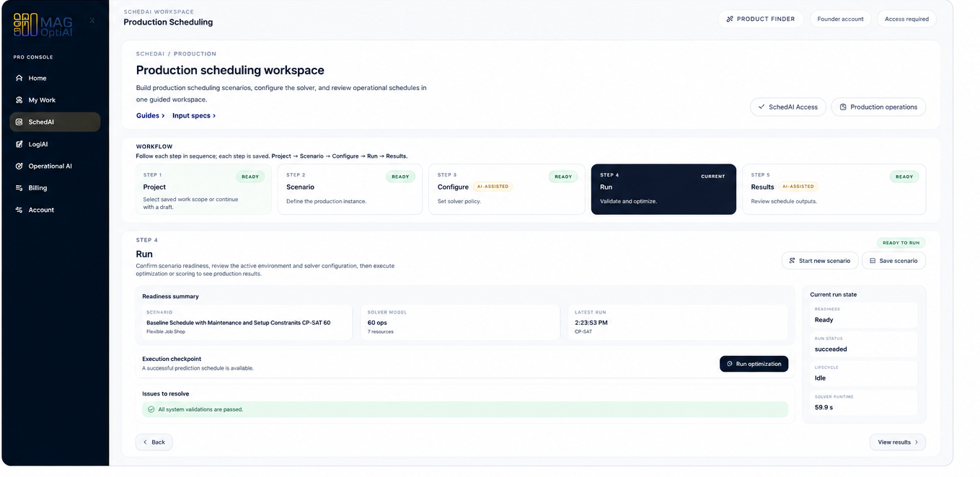Click the green check icon in validations row
Screen dimensions: 980x477
pyautogui.click(x=151, y=409)
